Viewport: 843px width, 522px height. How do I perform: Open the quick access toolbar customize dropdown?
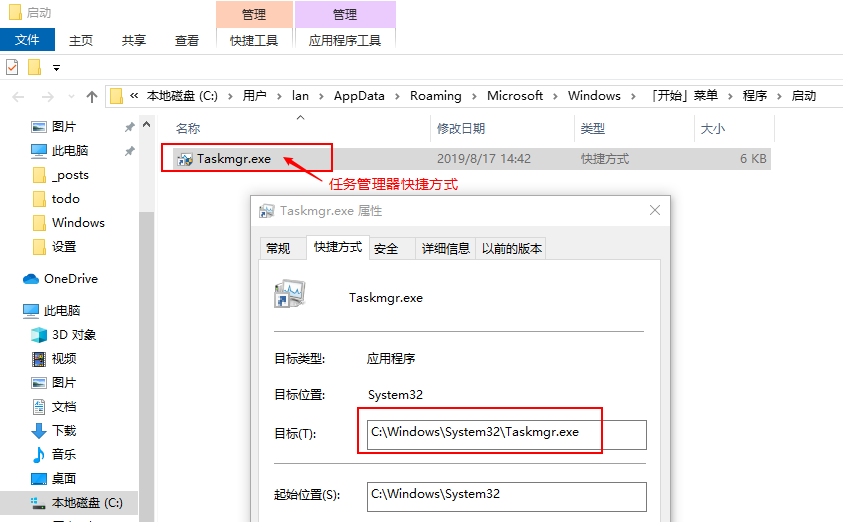coord(56,68)
